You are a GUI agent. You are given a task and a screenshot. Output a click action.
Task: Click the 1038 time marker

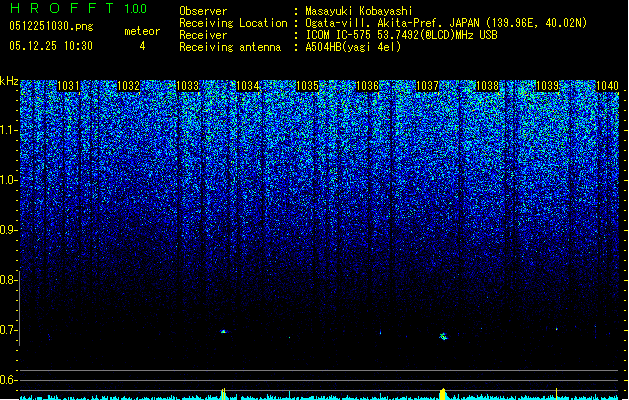point(487,86)
